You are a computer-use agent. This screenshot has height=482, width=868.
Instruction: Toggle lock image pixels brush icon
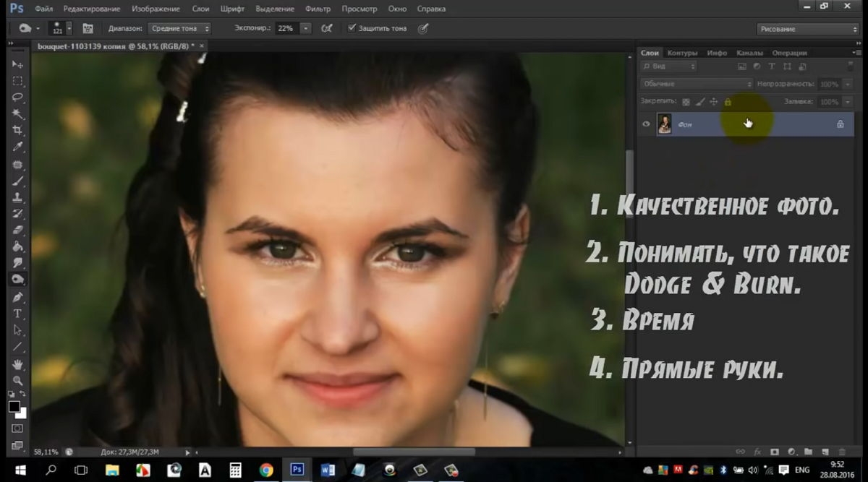click(x=700, y=102)
